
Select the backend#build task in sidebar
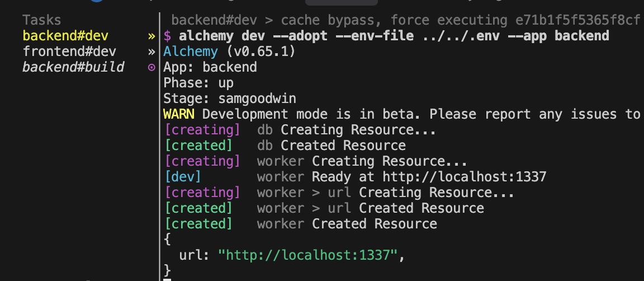[x=73, y=68]
